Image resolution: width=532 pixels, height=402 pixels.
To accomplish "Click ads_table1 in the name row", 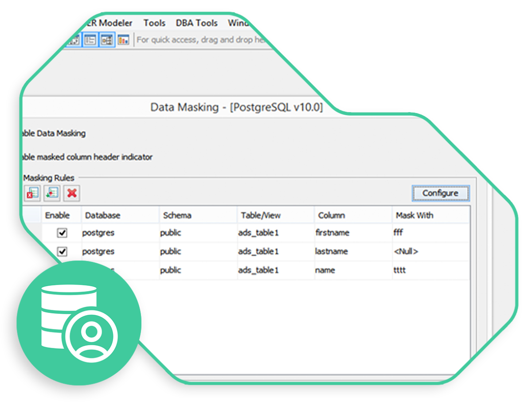I will coord(258,270).
